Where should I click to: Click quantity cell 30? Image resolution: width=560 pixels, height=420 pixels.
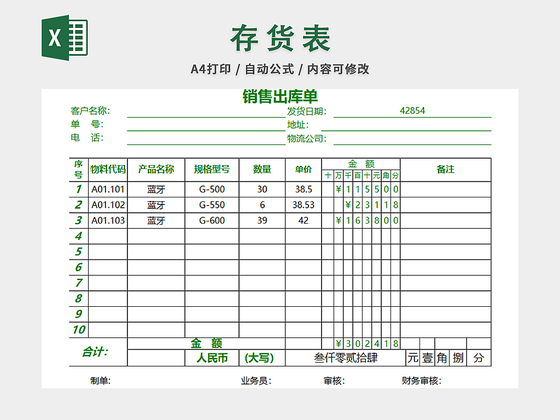pyautogui.click(x=262, y=189)
